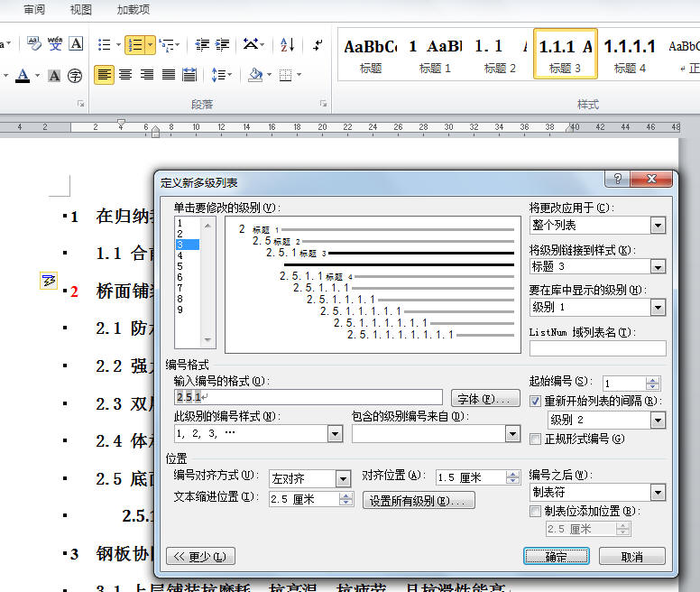The image size is (700, 592).
Task: Toggle restart list interval checkbox
Action: 535,401
